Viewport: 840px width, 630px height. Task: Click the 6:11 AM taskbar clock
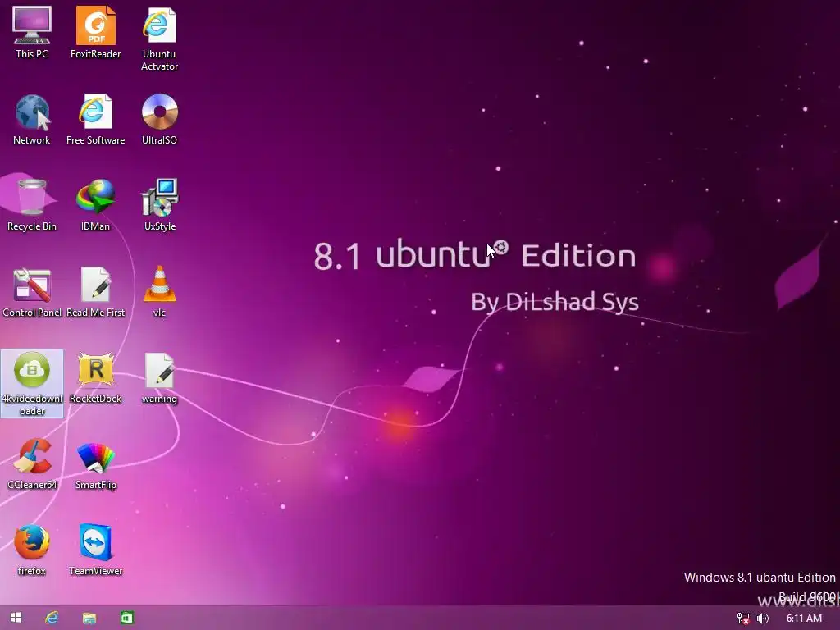[804, 619]
